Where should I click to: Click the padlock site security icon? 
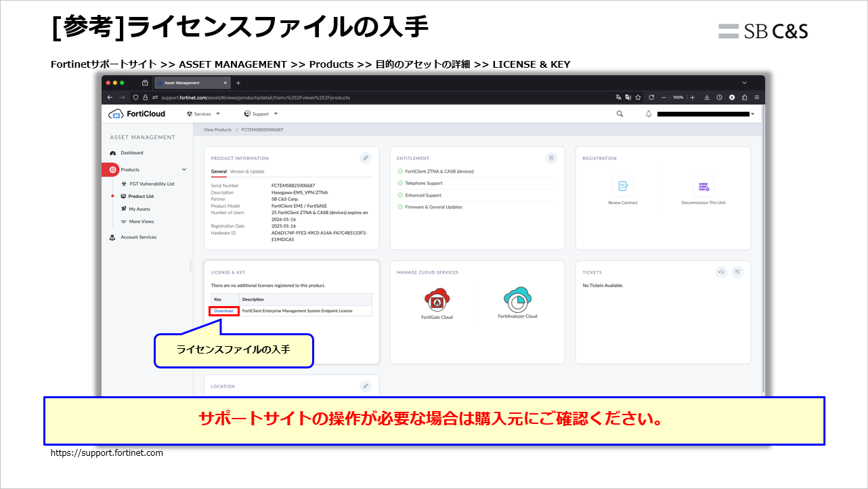pos(145,98)
